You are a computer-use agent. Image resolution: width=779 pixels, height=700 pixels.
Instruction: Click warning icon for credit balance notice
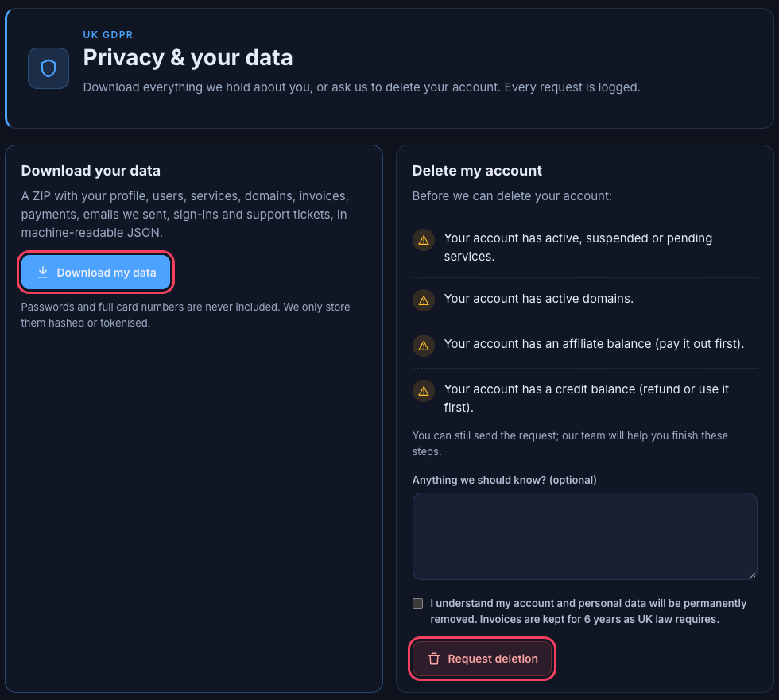click(424, 391)
